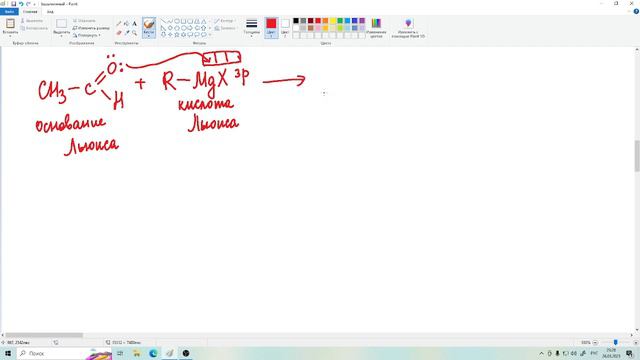Open the shape Fill dropdown
This screenshot has height=360, width=640.
[x=226, y=28]
